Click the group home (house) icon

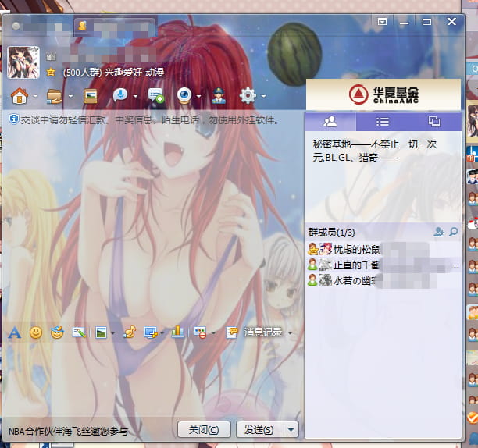tap(19, 96)
